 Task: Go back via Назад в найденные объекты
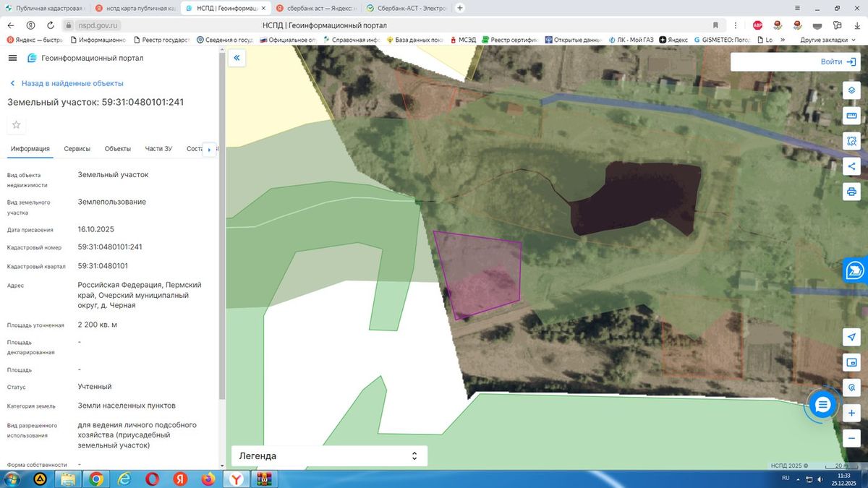pos(66,83)
